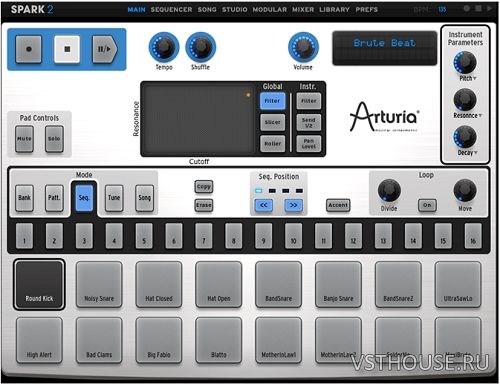
Task: Open the PREFS tab
Action: tap(367, 10)
